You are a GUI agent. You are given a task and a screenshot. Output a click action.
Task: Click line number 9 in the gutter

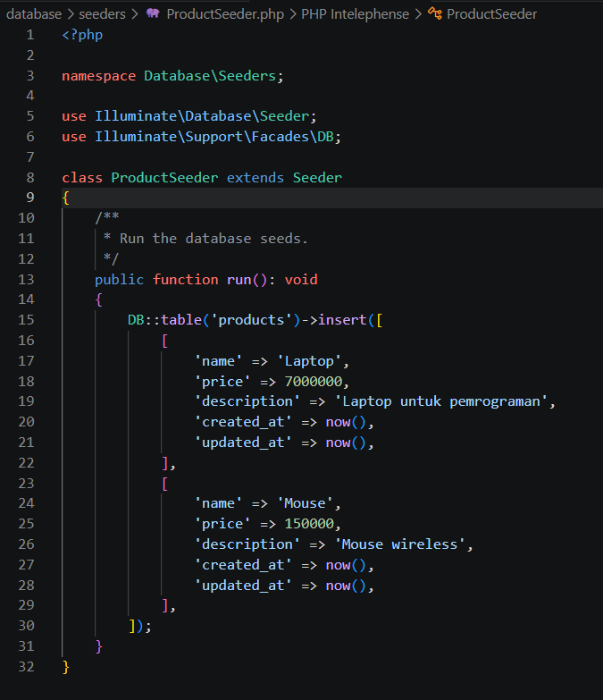(x=29, y=198)
